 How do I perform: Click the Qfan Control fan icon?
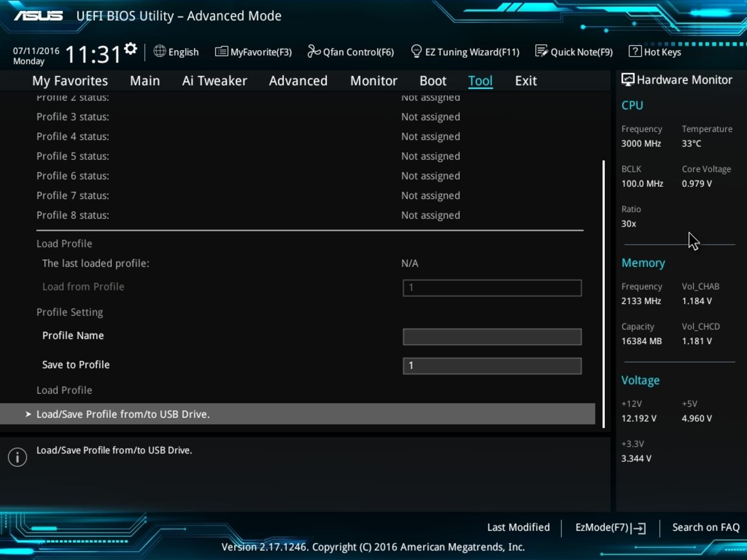pos(314,51)
